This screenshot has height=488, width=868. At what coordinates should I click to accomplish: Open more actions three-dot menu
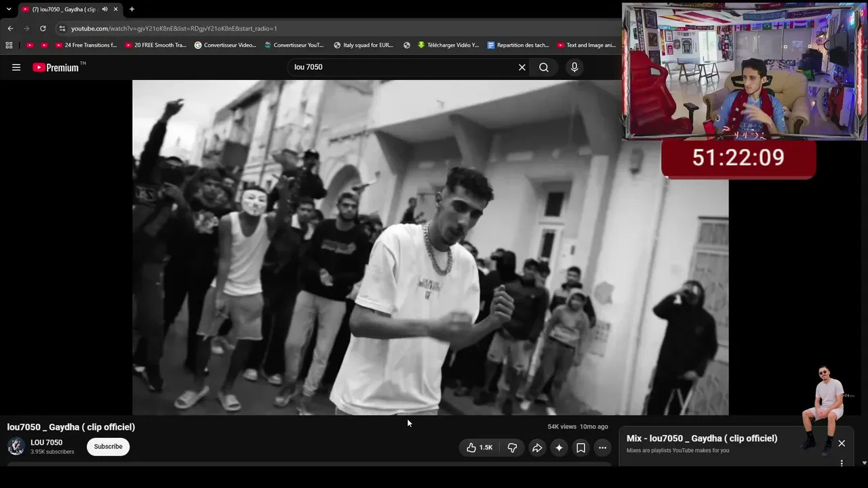click(x=602, y=447)
